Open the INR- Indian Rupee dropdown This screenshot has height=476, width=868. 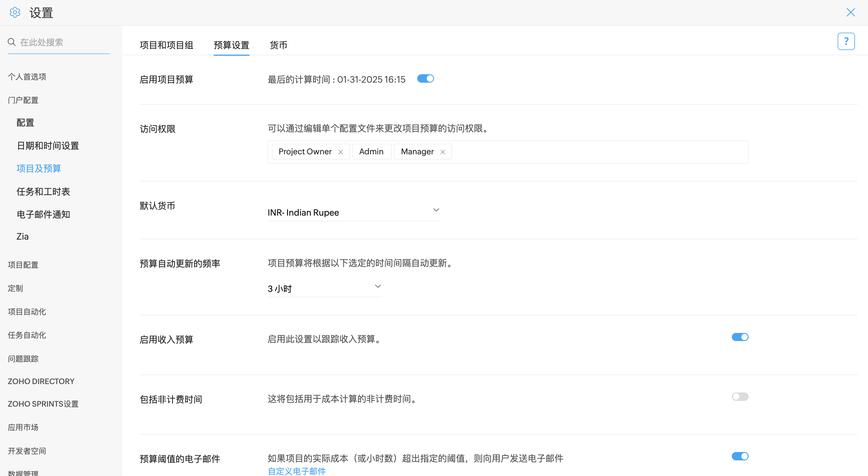[353, 212]
